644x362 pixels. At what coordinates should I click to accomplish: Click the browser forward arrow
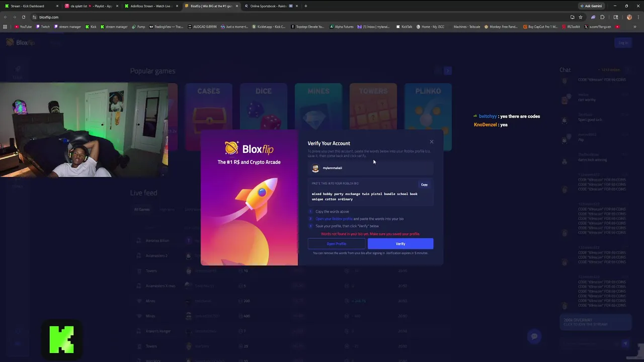point(14,17)
